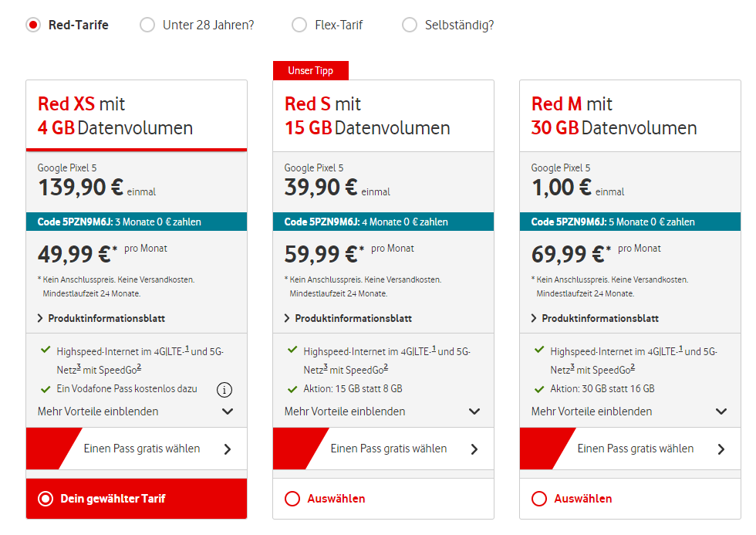This screenshot has height=535, width=756.
Task: Click Einen Pass gratis wählen in Red S
Action: point(389,449)
